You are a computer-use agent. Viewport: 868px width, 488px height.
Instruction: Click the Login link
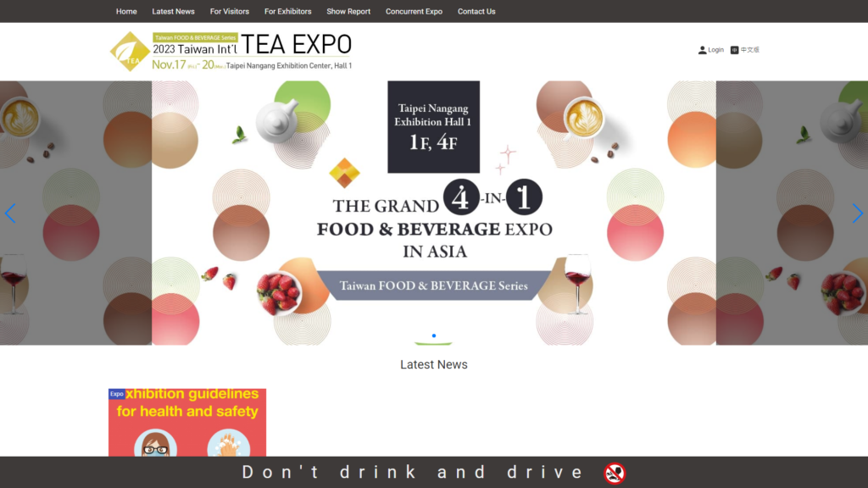point(716,50)
